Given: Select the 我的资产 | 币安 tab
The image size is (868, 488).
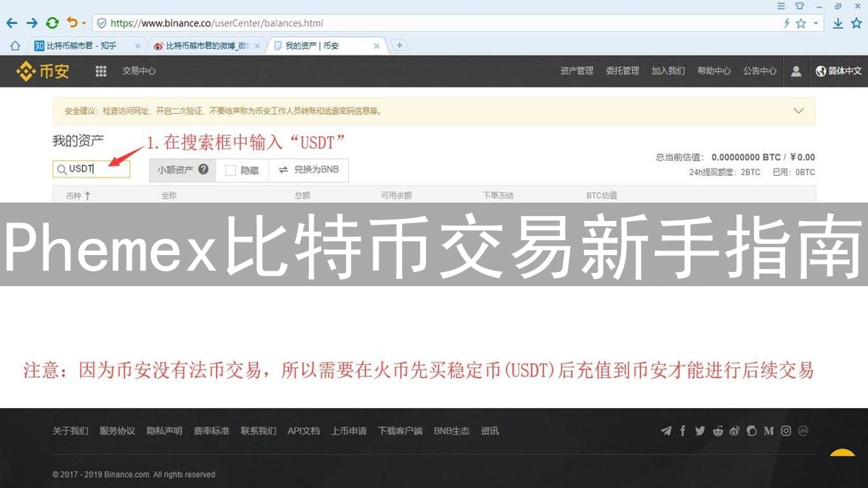Looking at the screenshot, I should [325, 46].
